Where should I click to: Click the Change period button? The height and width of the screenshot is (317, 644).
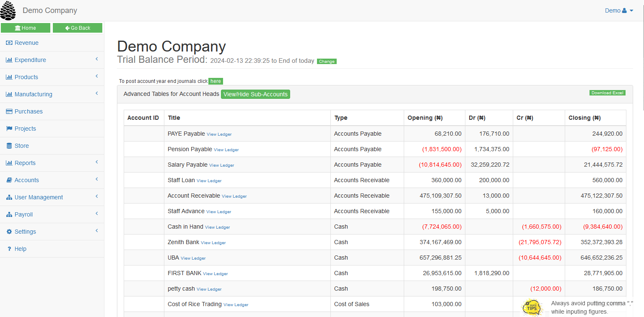tap(327, 61)
